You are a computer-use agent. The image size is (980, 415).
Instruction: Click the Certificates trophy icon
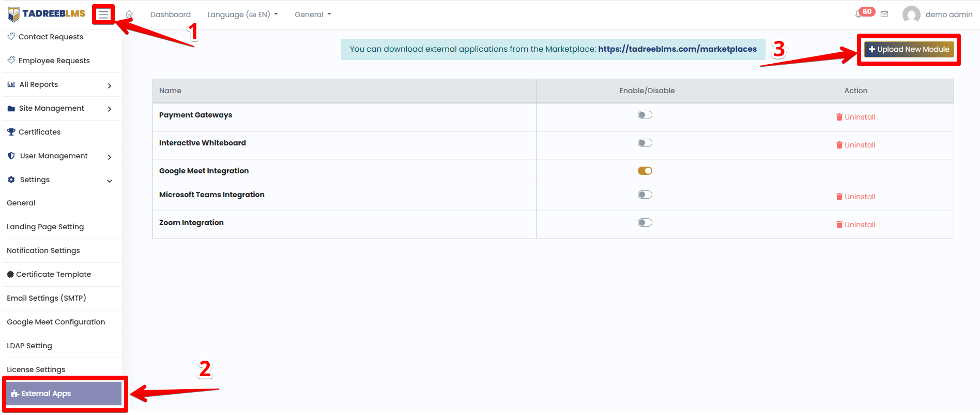coord(11,132)
